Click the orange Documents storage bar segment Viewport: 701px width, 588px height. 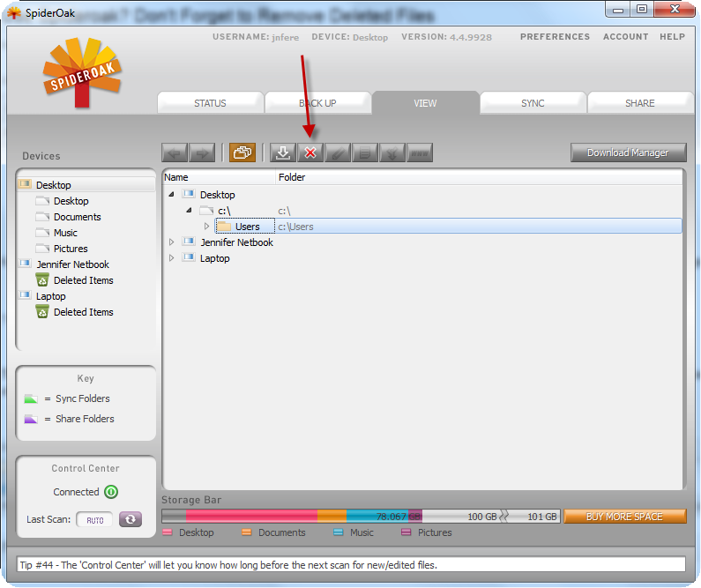coord(332,517)
